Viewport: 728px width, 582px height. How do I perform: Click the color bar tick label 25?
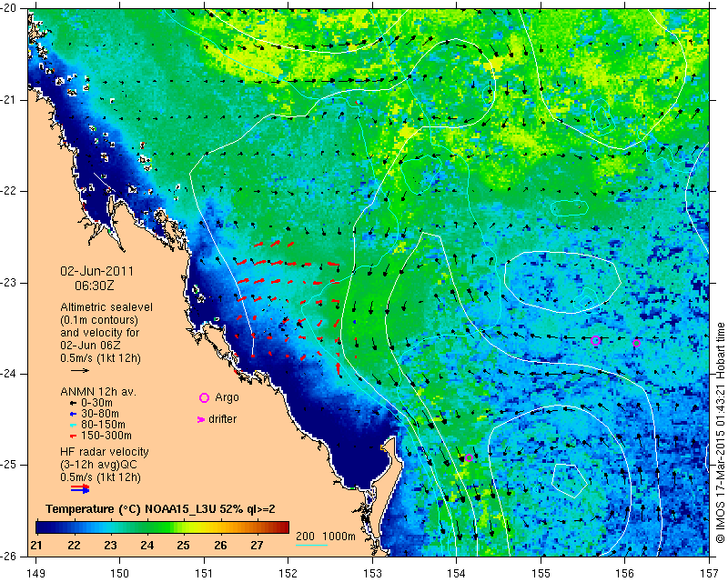click(x=184, y=545)
